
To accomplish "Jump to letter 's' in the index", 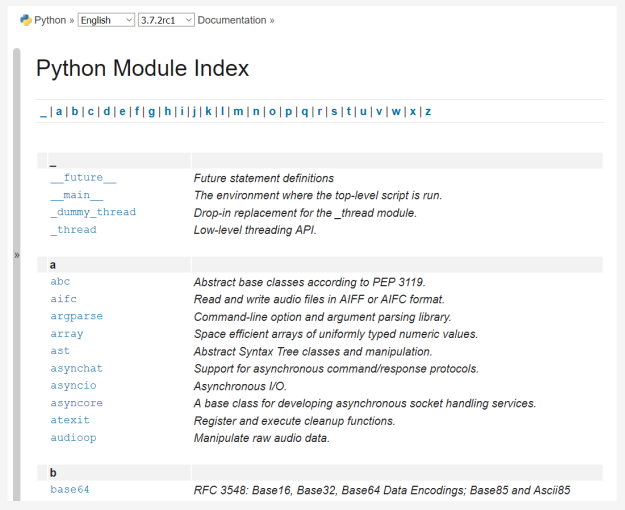I will (x=334, y=111).
